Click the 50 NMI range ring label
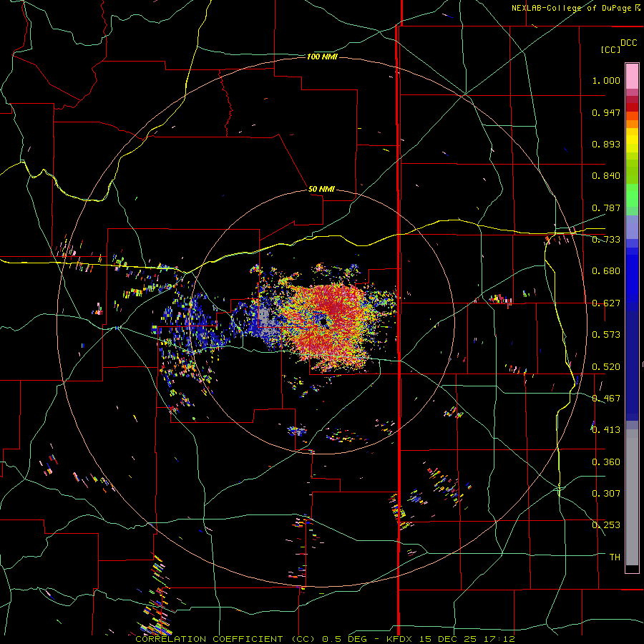Image resolution: width=644 pixels, height=644 pixels. click(321, 189)
